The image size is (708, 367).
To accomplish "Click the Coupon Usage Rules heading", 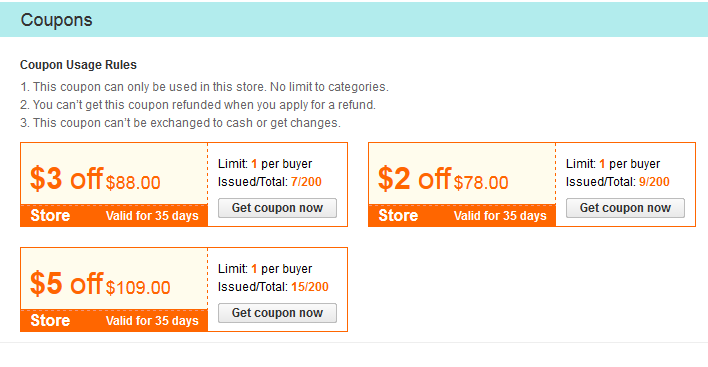I will 78,65.
